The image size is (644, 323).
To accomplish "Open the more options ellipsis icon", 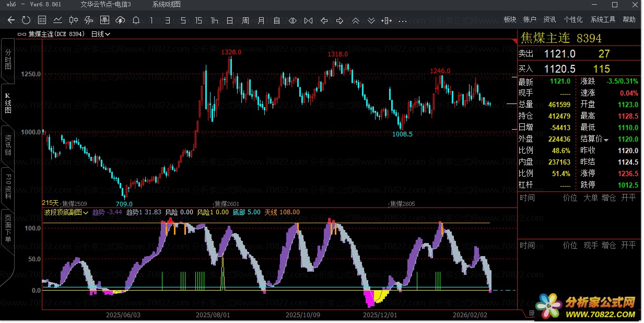I will (402, 21).
